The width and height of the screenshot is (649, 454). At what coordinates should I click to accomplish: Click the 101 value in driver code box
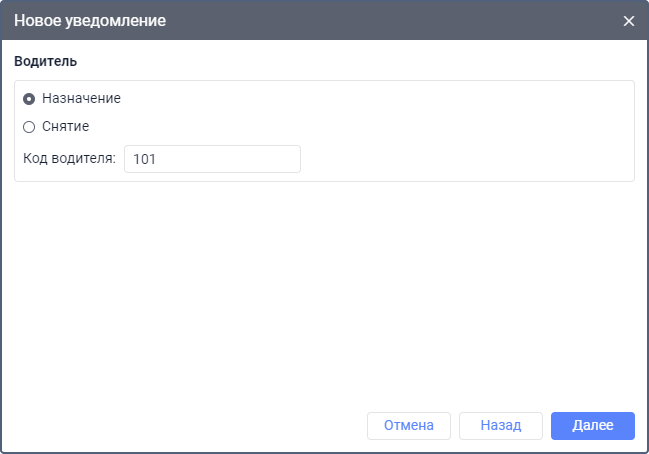[x=144, y=159]
